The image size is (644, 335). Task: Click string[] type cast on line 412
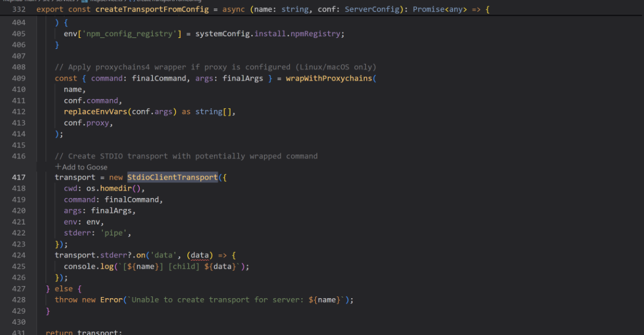coord(213,112)
